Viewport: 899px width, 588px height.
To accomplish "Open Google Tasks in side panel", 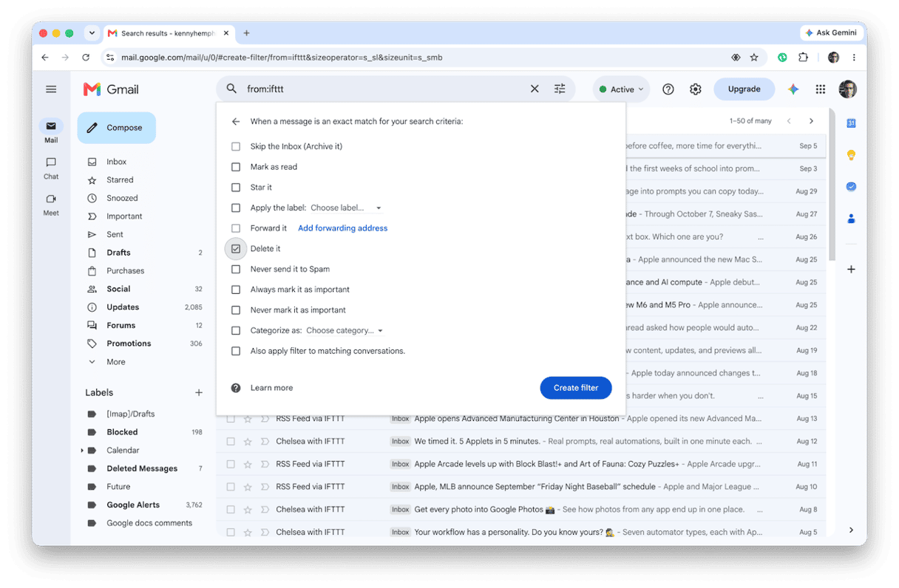I will [851, 187].
